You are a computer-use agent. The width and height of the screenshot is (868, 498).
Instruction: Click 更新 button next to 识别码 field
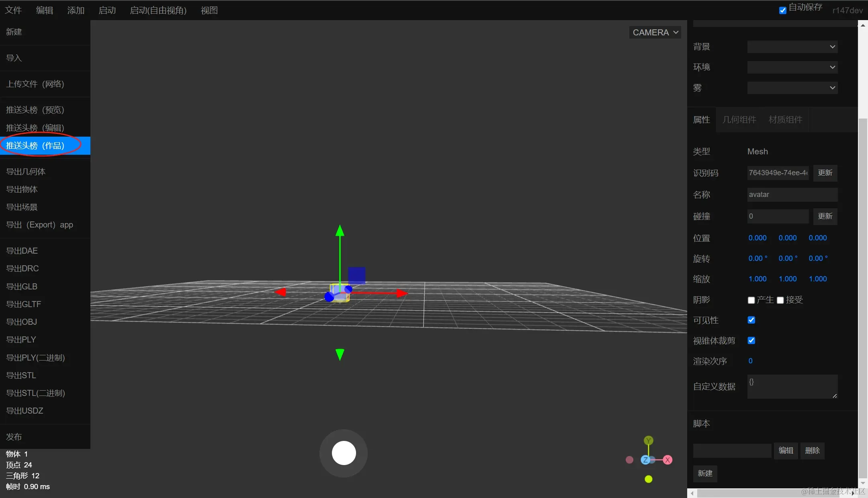[x=825, y=173]
